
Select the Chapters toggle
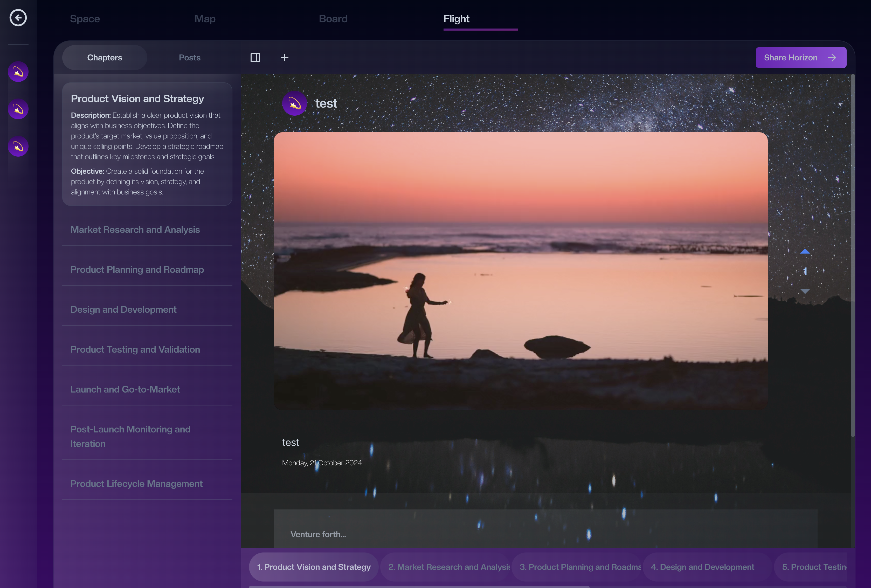(x=105, y=58)
